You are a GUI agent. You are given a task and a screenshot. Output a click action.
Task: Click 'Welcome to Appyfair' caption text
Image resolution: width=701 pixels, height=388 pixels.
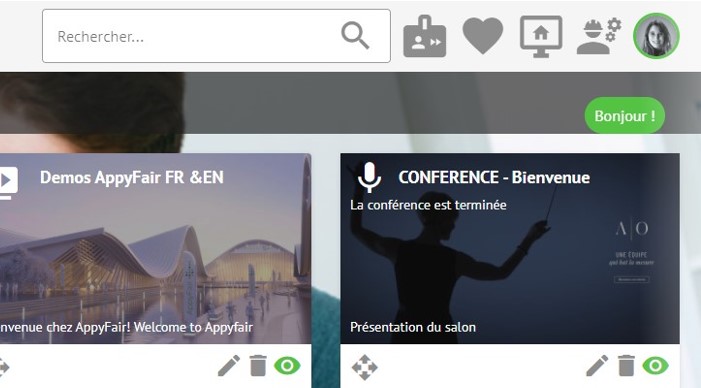pos(194,327)
